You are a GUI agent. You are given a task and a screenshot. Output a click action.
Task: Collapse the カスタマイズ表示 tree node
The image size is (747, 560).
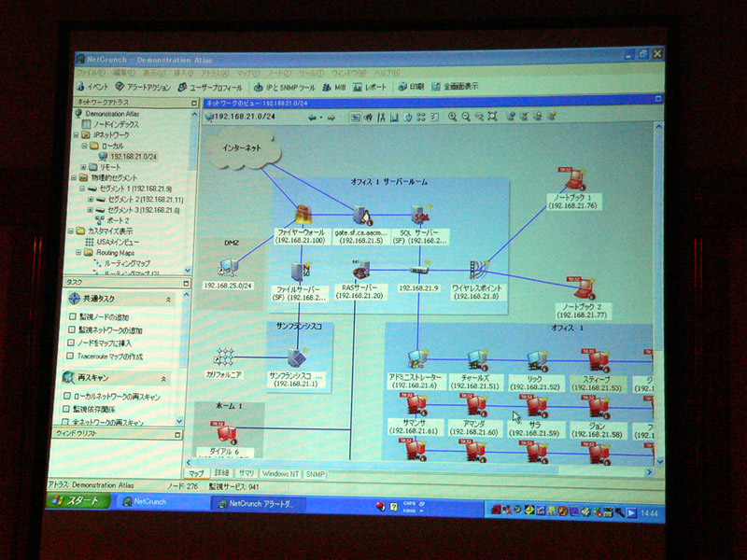pyautogui.click(x=71, y=231)
